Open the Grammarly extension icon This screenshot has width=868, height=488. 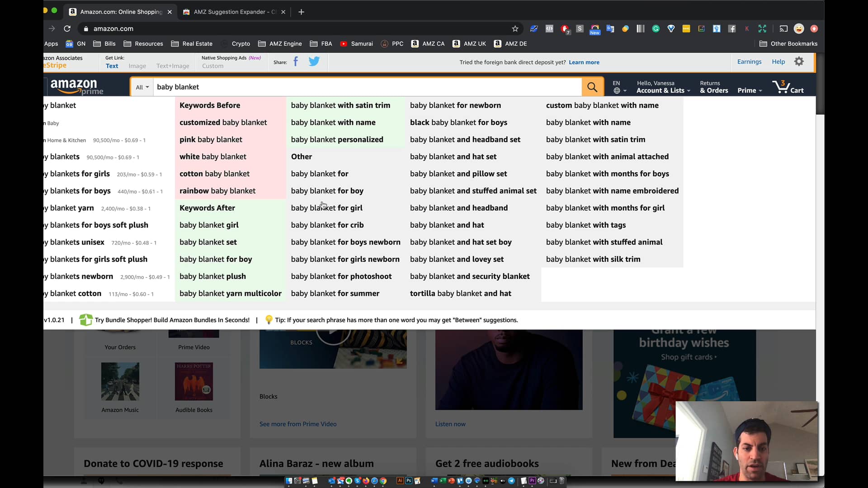[656, 28]
